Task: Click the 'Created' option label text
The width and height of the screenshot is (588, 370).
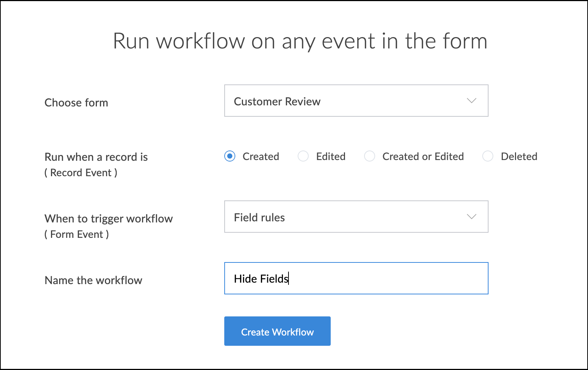Action: (x=261, y=157)
